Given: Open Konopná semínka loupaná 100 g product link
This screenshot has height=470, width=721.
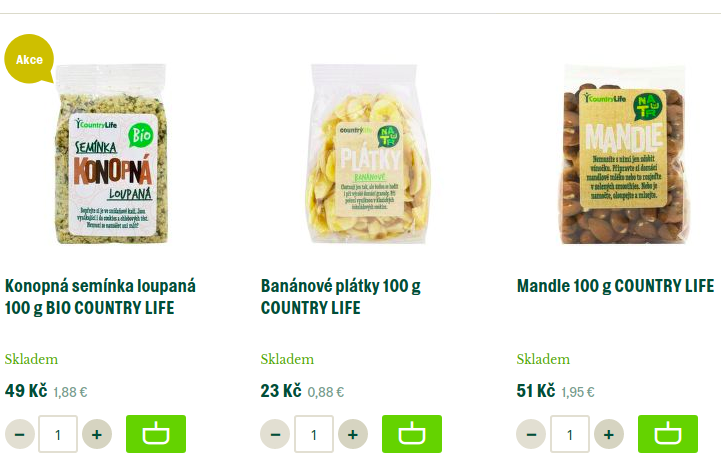Looking at the screenshot, I should pyautogui.click(x=100, y=297).
